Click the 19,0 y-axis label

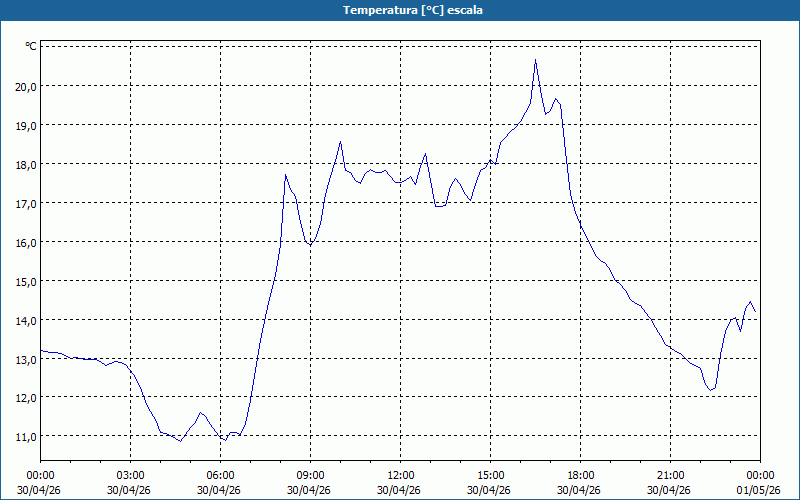[26, 126]
